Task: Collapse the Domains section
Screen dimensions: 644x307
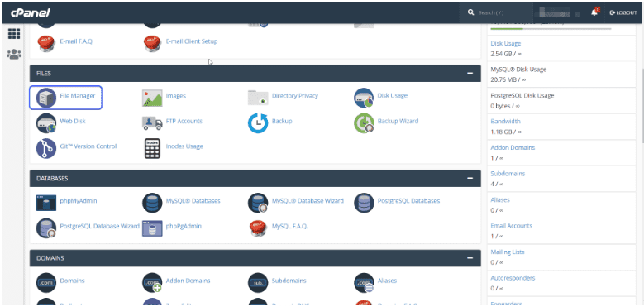Action: 470,258
